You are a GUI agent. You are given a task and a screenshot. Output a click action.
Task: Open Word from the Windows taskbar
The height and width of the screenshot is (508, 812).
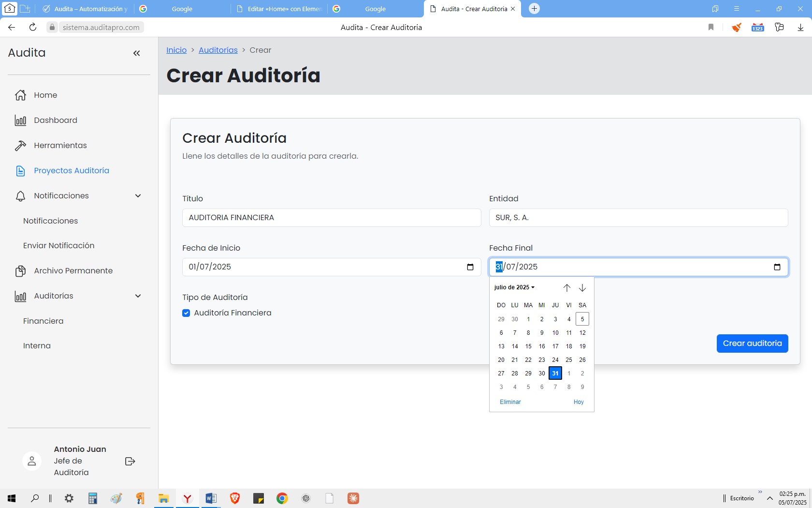coord(211,498)
